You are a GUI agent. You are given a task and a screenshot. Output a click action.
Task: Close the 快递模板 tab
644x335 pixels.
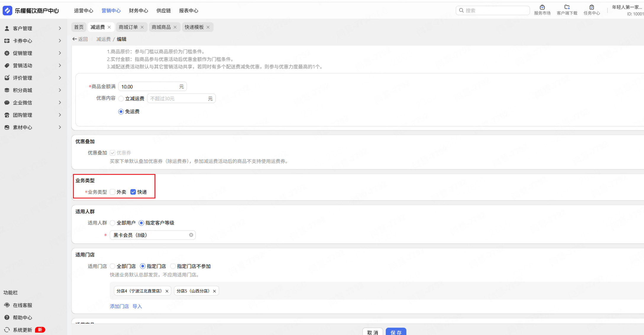pyautogui.click(x=208, y=27)
